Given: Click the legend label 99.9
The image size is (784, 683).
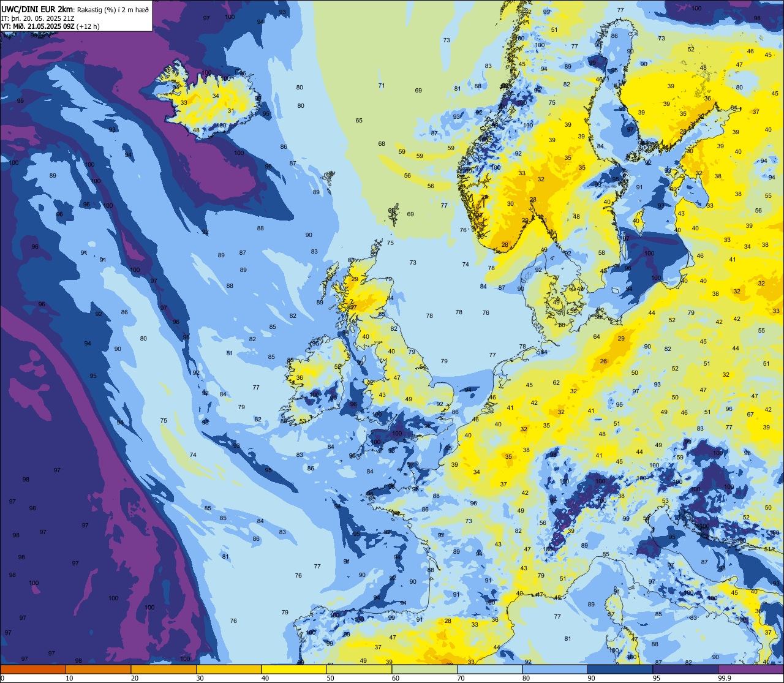Looking at the screenshot, I should (725, 678).
